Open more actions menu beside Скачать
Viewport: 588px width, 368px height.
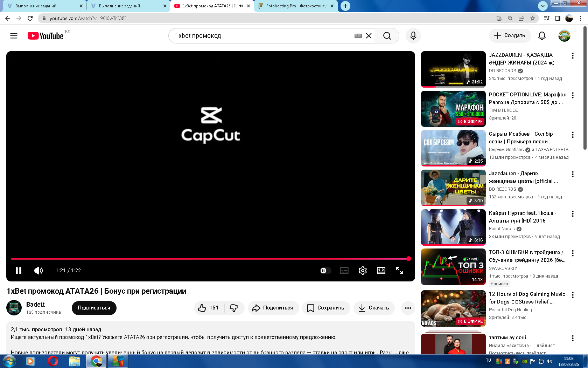pyautogui.click(x=408, y=308)
